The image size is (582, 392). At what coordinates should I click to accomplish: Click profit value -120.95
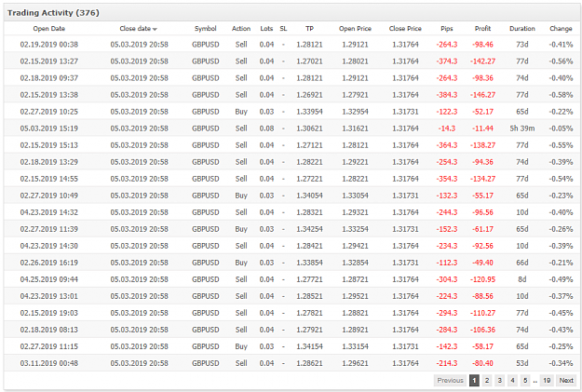[482, 279]
